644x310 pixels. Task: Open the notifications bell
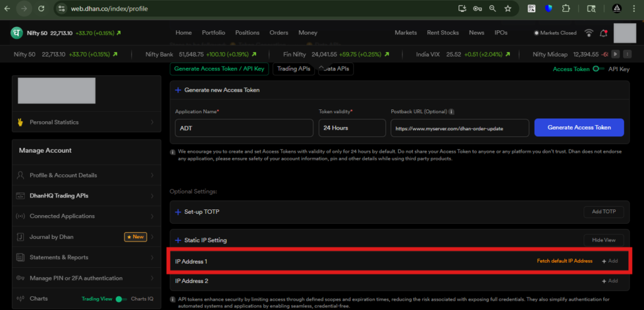point(603,33)
